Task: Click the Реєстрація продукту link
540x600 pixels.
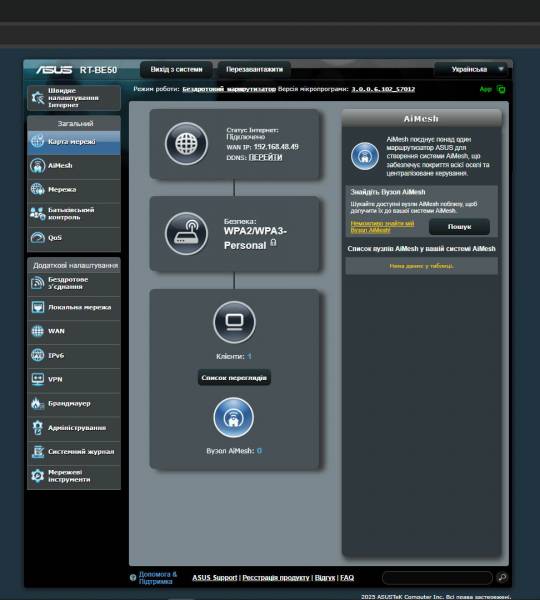Action: [276, 577]
